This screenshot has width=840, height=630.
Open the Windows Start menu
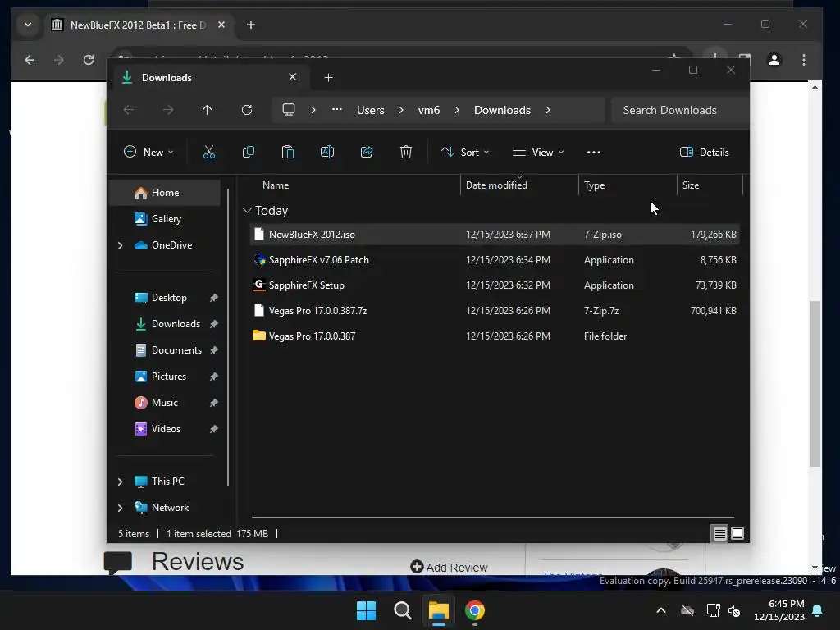367,610
